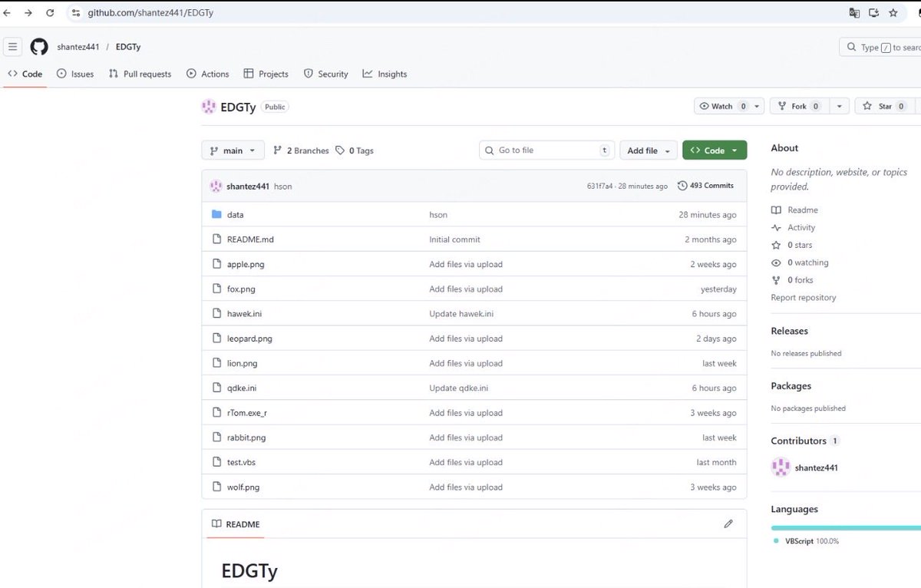Open the Issues tab
This screenshot has width=921, height=588.
(x=75, y=74)
